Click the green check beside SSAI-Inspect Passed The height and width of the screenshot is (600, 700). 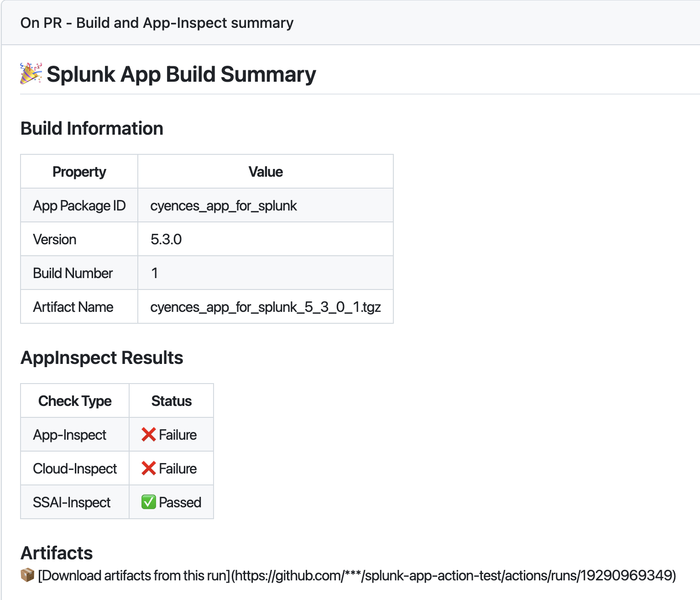click(x=149, y=502)
